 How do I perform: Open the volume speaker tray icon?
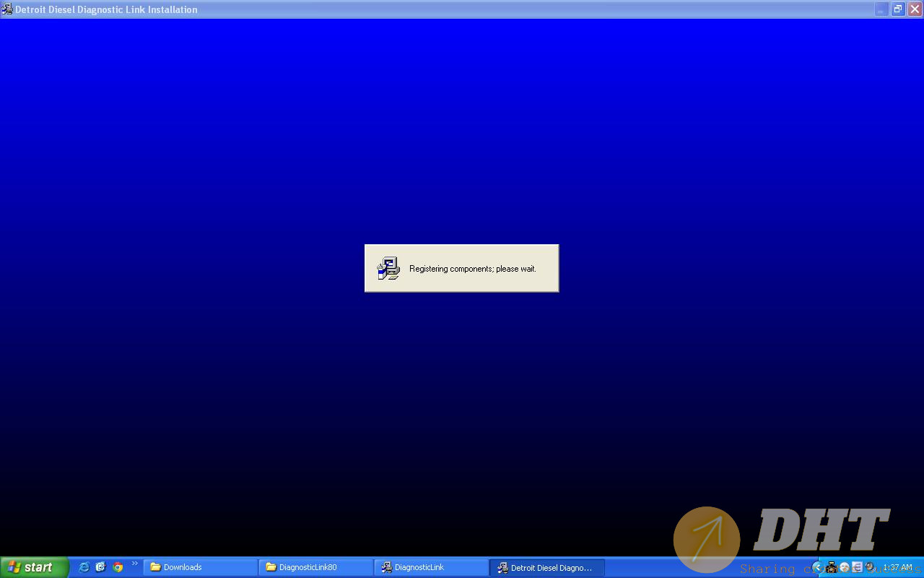coord(870,567)
